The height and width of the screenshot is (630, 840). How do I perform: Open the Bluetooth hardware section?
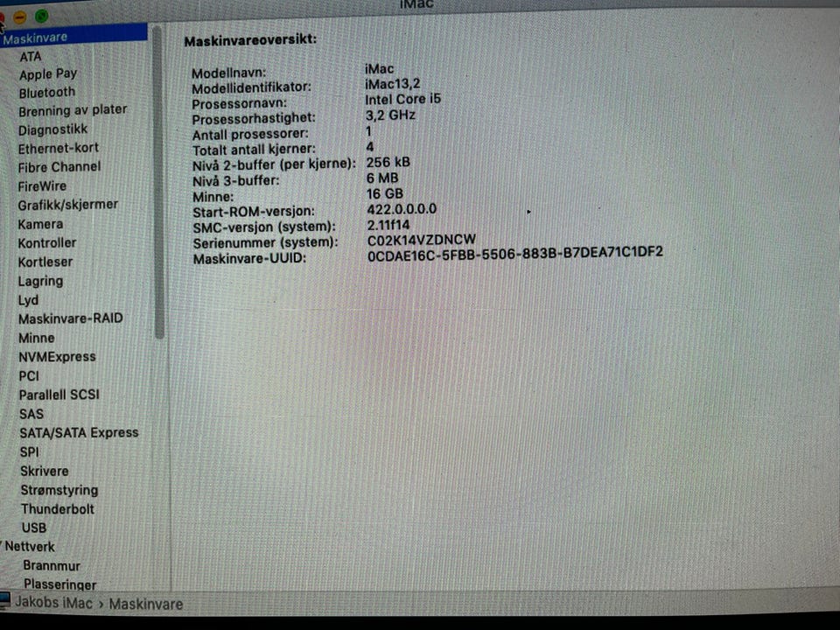(47, 93)
